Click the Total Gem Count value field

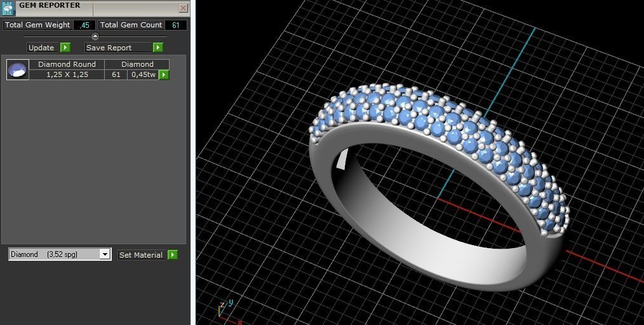tap(176, 25)
